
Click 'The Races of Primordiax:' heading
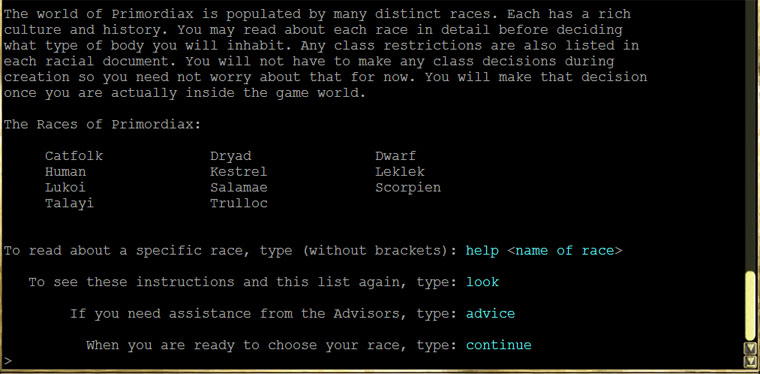[102, 125]
